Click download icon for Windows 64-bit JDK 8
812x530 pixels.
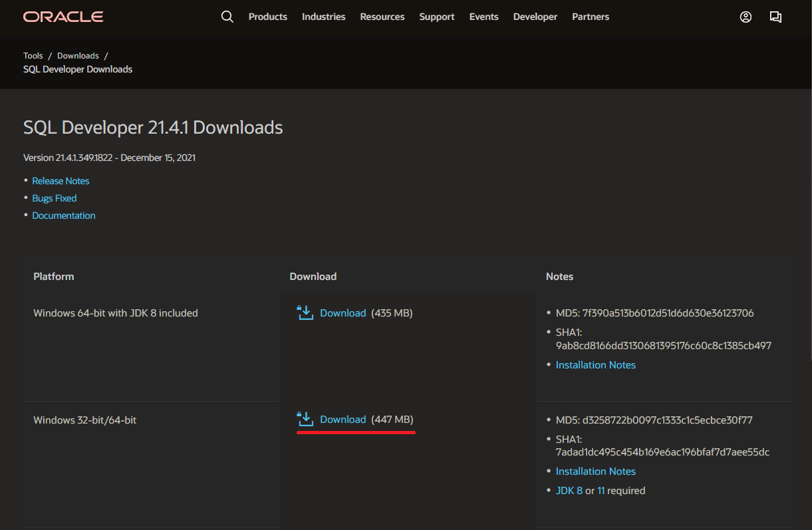pyautogui.click(x=305, y=313)
